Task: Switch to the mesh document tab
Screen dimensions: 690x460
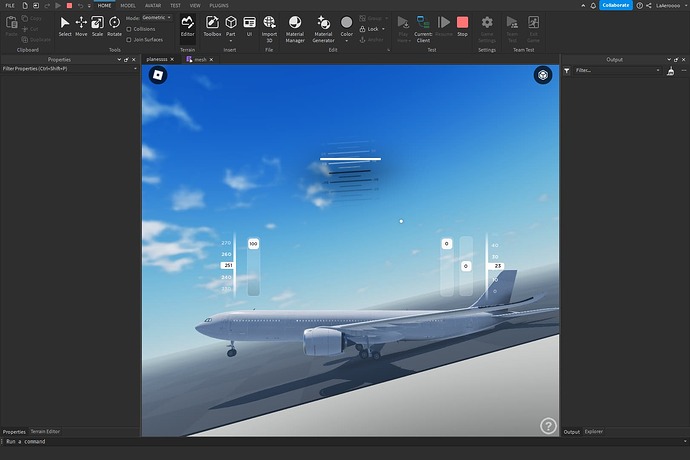Action: pyautogui.click(x=200, y=60)
